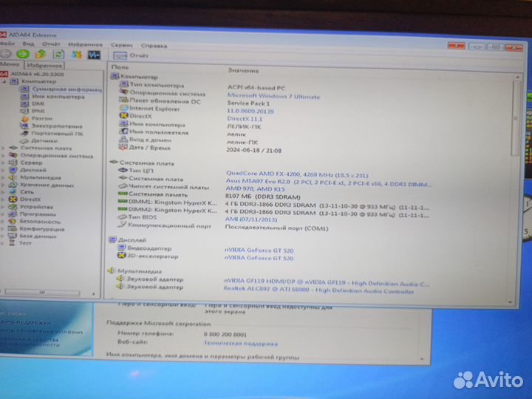Open the Сервис menu
532x399 pixels.
pos(121,45)
